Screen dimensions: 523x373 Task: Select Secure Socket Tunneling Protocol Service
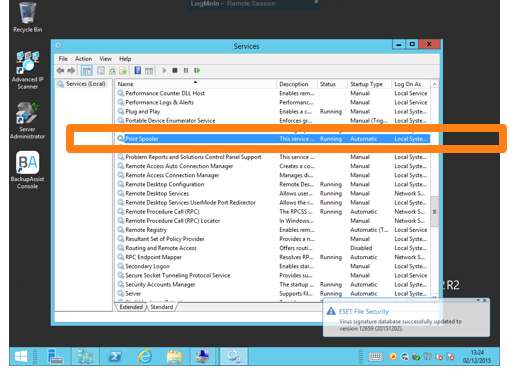coord(273,276)
